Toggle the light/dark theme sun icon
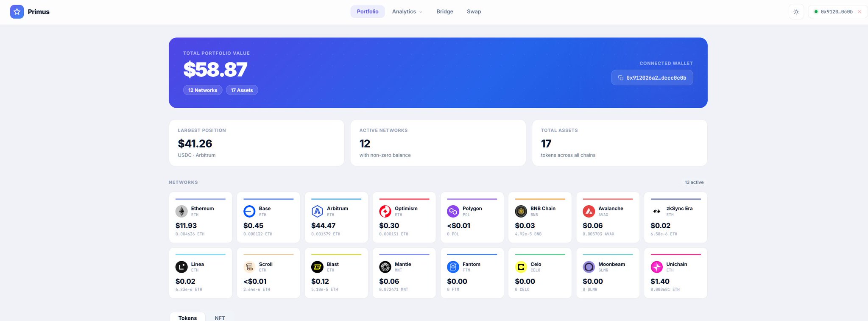The width and height of the screenshot is (868, 321). (796, 12)
